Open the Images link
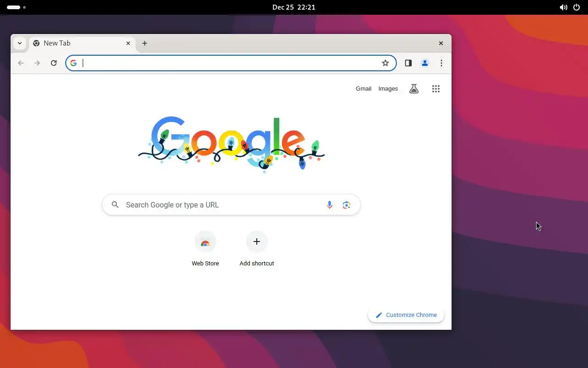The image size is (588, 368). click(388, 89)
